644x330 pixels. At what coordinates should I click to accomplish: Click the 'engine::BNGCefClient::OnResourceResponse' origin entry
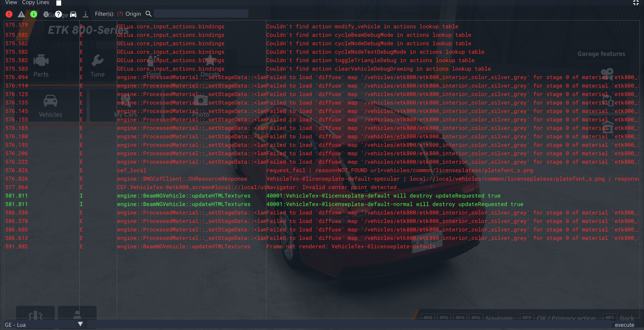[x=182, y=179]
